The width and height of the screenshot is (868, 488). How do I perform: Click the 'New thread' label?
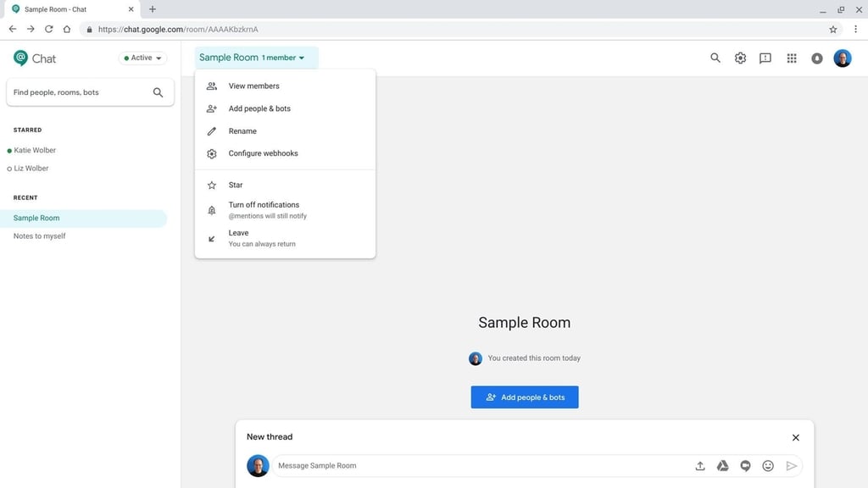269,436
